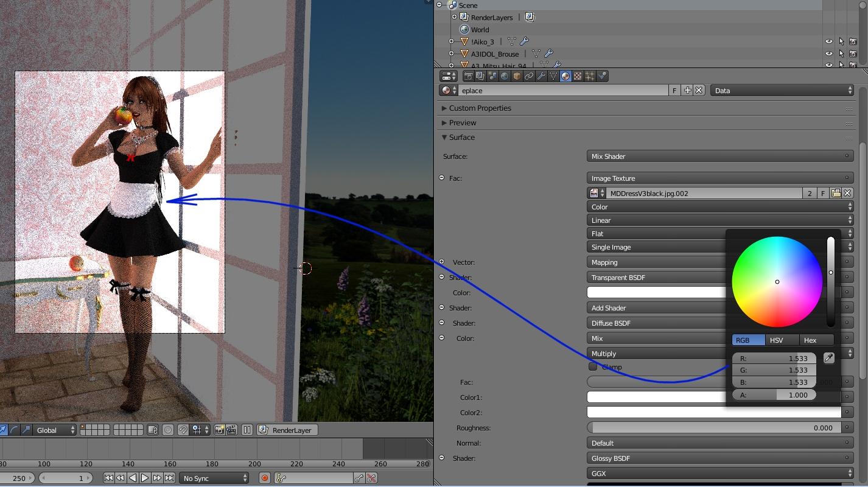Open the Physics properties tab icon
This screenshot has height=487, width=868.
pyautogui.click(x=602, y=76)
